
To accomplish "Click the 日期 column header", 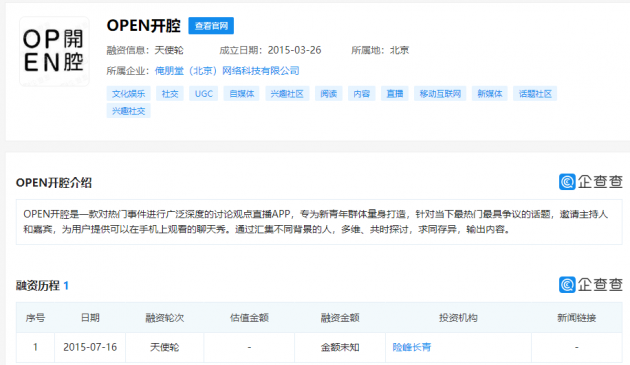I will (x=90, y=318).
